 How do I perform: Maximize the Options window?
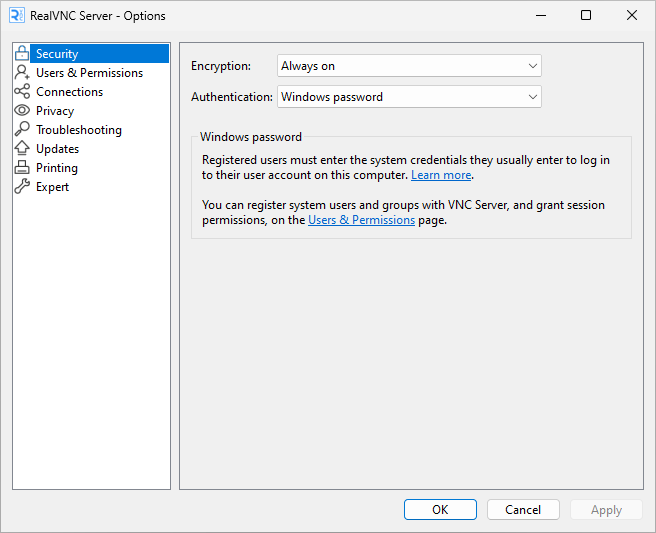586,15
